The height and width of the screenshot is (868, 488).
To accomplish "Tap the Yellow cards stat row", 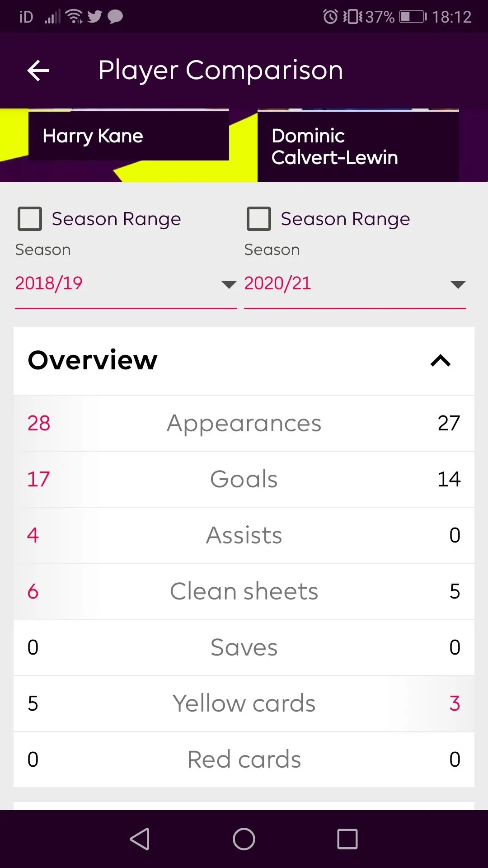I will 244,703.
